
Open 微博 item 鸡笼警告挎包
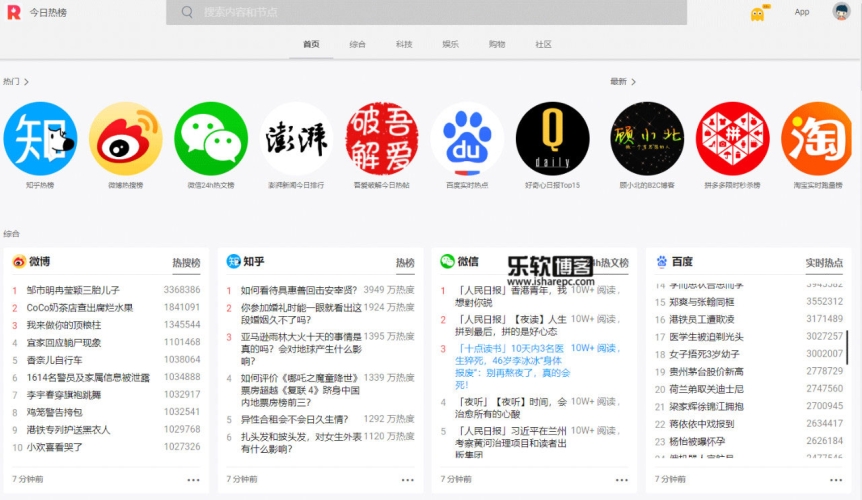(x=54, y=412)
